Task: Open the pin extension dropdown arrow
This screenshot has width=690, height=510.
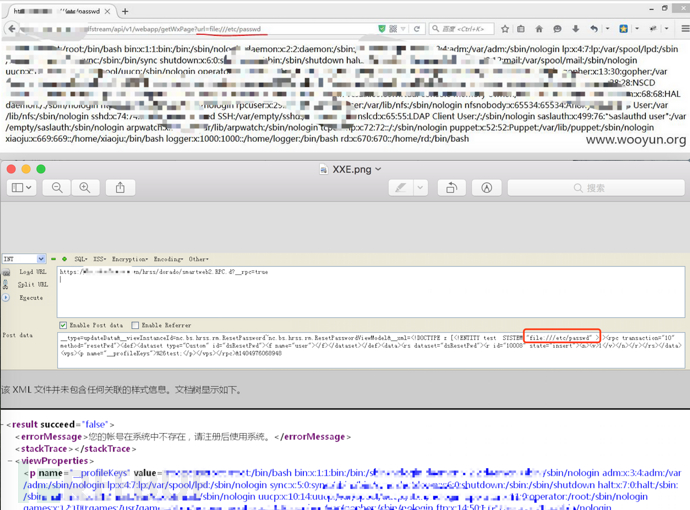Action: pyautogui.click(x=667, y=29)
